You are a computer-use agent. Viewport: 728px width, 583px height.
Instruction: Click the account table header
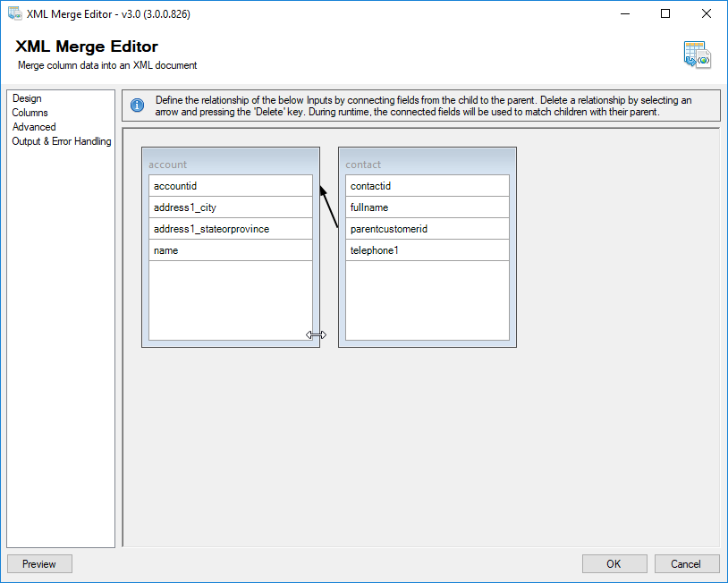(x=231, y=162)
